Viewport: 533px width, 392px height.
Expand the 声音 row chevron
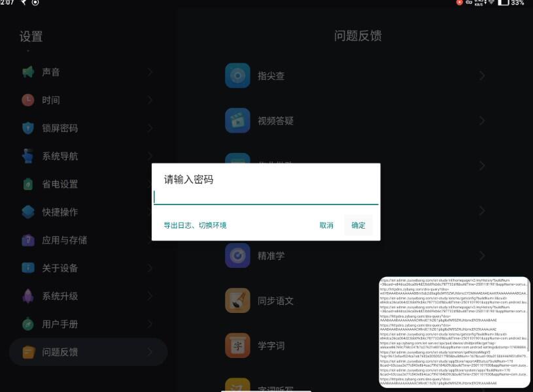[x=150, y=72]
